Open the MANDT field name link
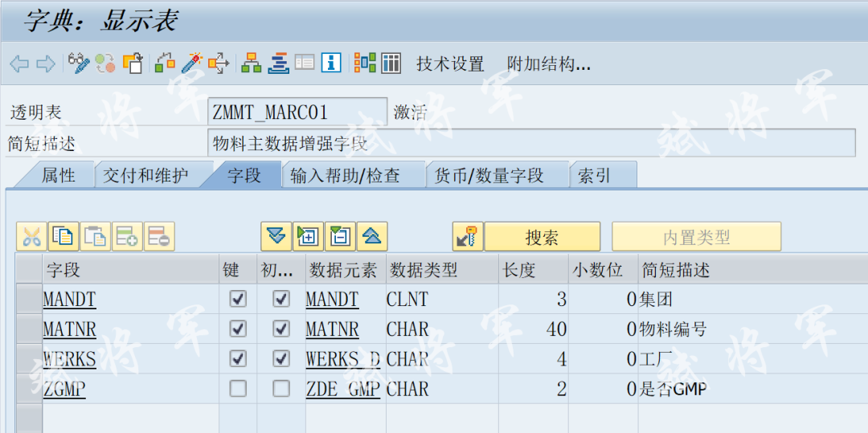This screenshot has width=868, height=433. pyautogui.click(x=69, y=300)
